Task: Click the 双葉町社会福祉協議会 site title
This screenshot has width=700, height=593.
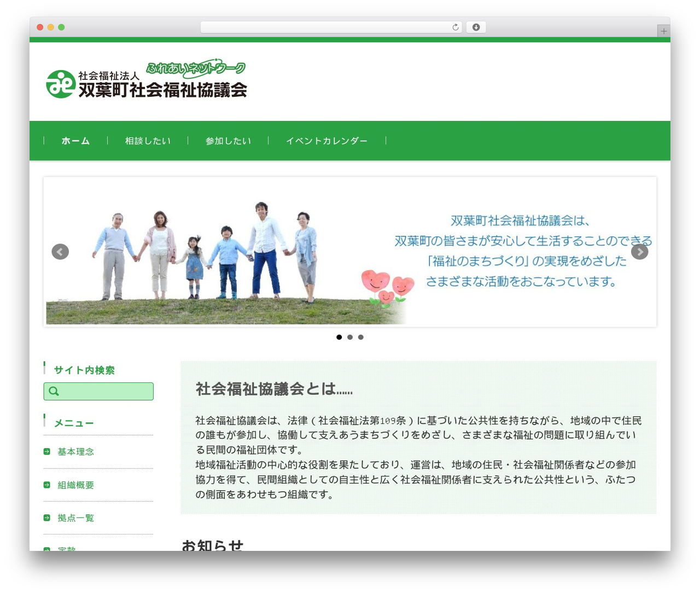Action: [x=163, y=90]
